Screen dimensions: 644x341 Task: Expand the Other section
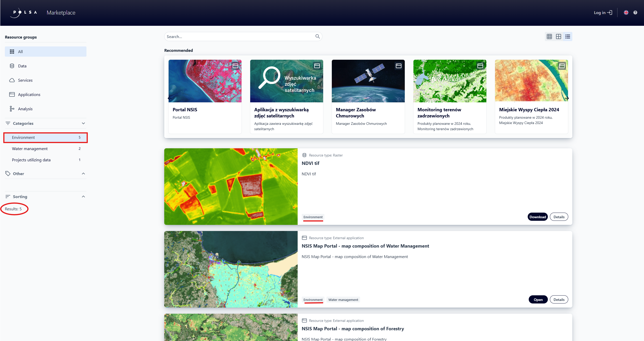(83, 174)
